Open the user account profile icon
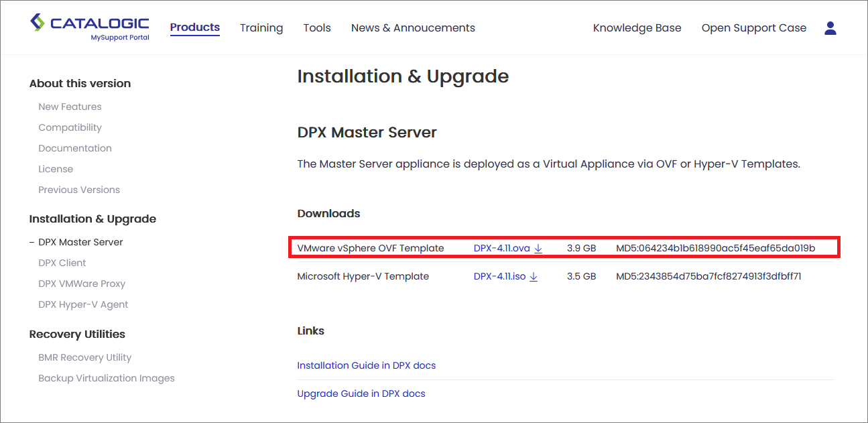Screen dimensions: 868x423 coord(830,28)
